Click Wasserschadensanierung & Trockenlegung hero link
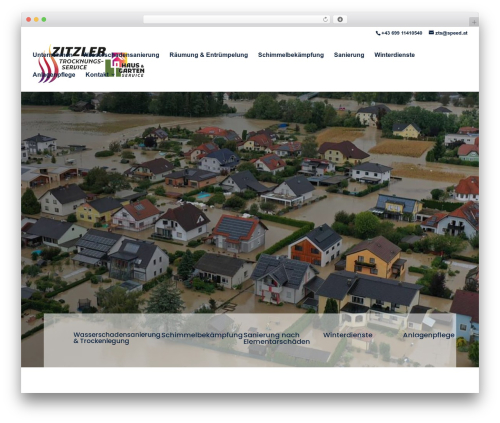The image size is (500, 423). (117, 338)
